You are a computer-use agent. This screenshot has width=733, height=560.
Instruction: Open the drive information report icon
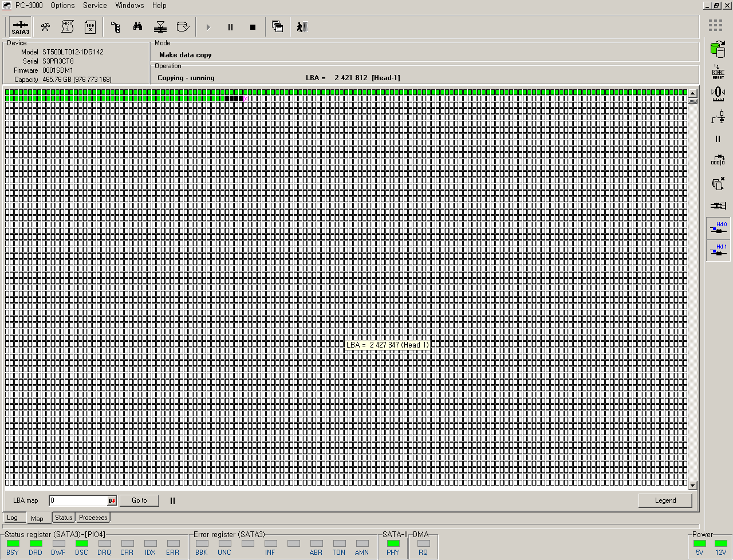click(x=68, y=26)
